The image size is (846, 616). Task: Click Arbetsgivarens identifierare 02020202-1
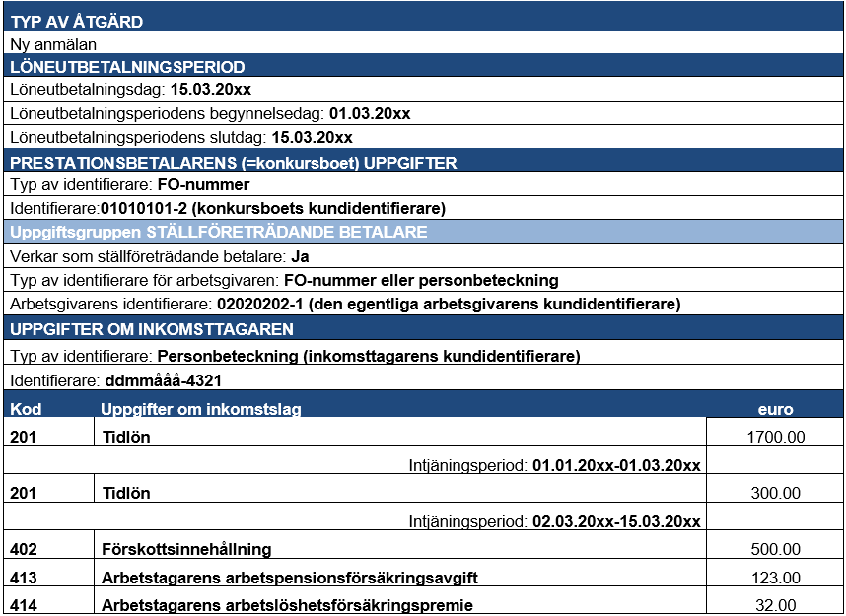(345, 303)
